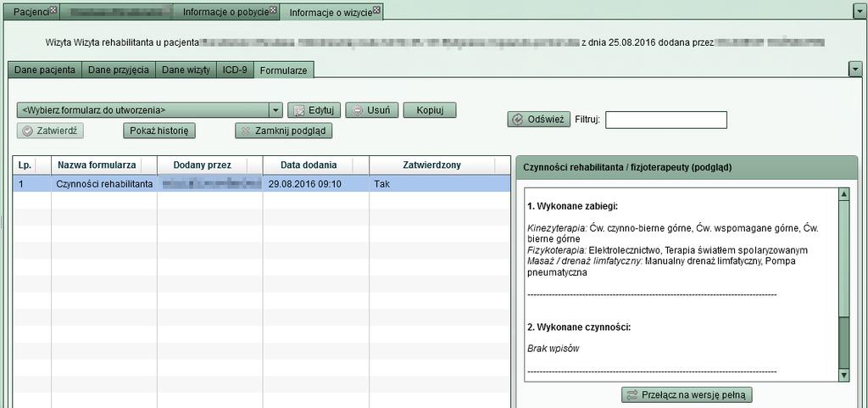This screenshot has height=408, width=868.
Task: Click the Zatwierdź button
Action: pos(50,131)
